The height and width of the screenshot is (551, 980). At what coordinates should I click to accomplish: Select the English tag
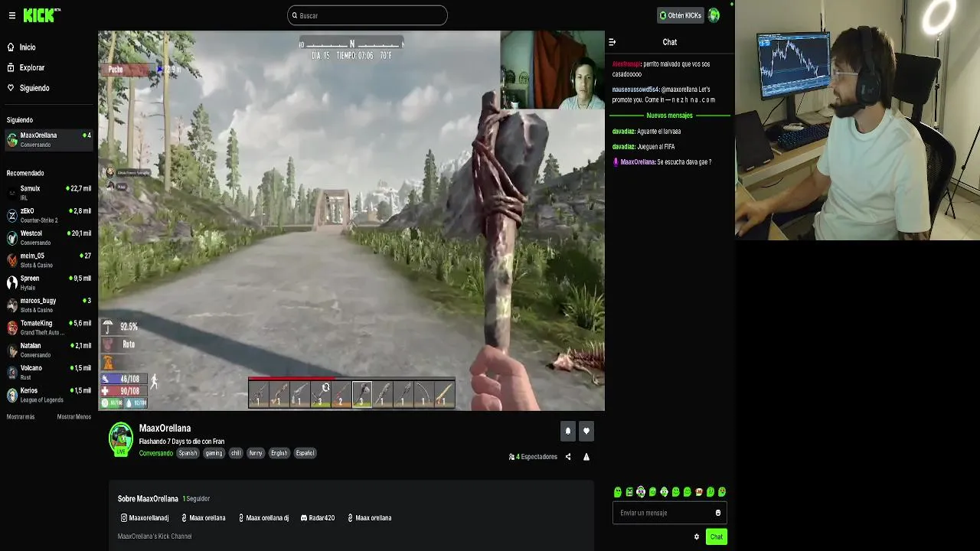click(x=279, y=453)
